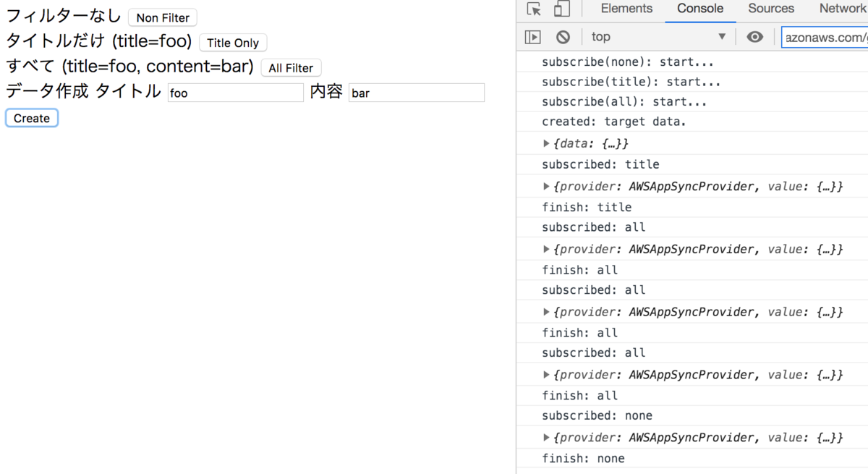Click 'subscribe(none): start...' log line
Screen dimensions: 868x474
(628, 62)
